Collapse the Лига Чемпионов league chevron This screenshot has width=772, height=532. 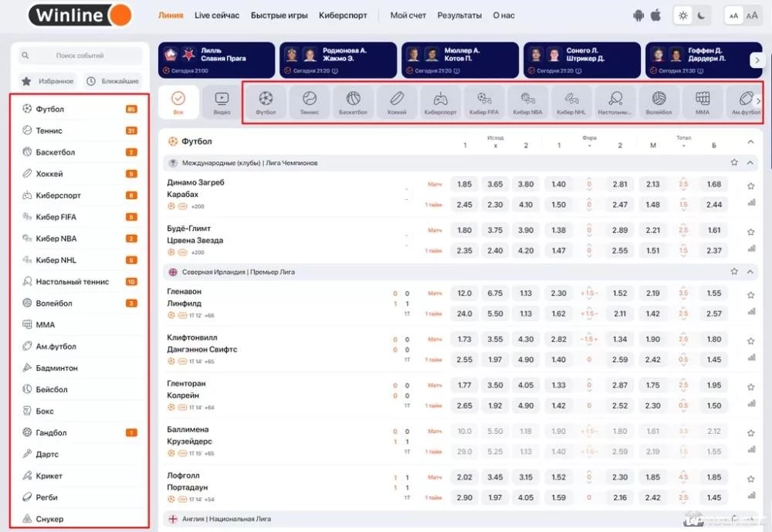750,163
